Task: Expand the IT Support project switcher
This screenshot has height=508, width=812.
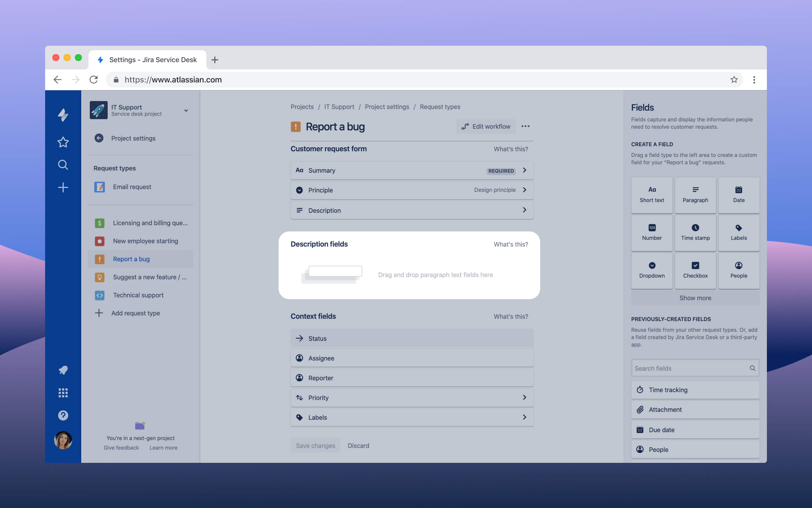Action: pos(186,111)
